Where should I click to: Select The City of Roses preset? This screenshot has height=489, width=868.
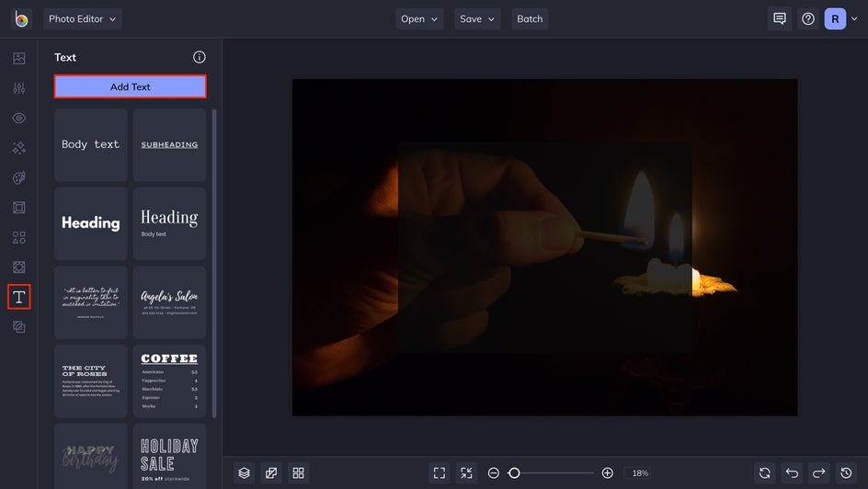(x=91, y=381)
